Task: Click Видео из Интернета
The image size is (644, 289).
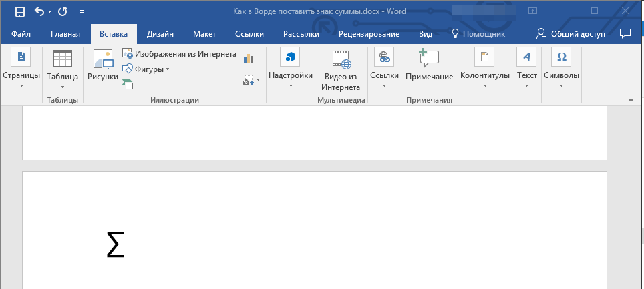Action: [341, 71]
